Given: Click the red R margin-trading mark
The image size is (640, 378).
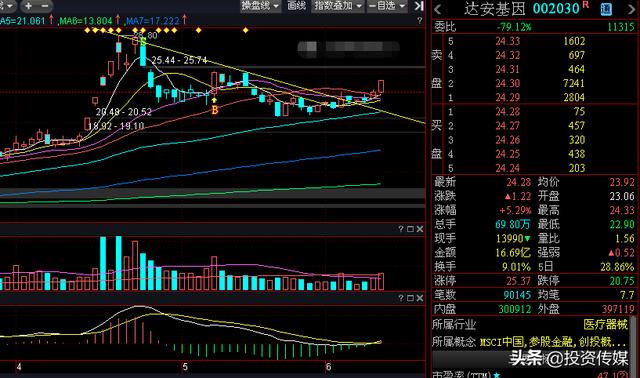Looking at the screenshot, I should tap(586, 4).
